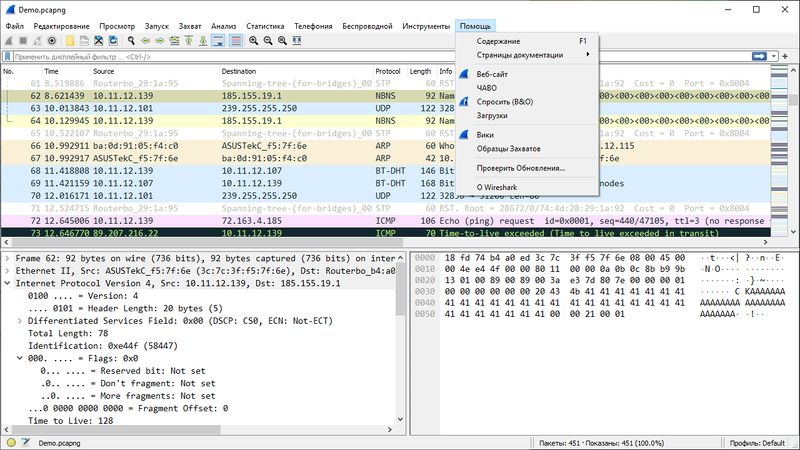
Task: Expand the Страницы документации submenu
Action: tap(527, 55)
